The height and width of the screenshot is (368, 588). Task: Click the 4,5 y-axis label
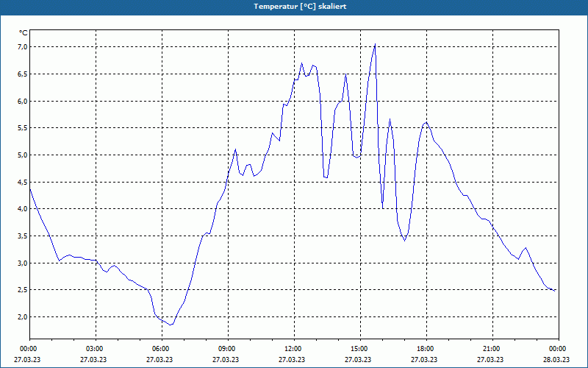pos(23,182)
